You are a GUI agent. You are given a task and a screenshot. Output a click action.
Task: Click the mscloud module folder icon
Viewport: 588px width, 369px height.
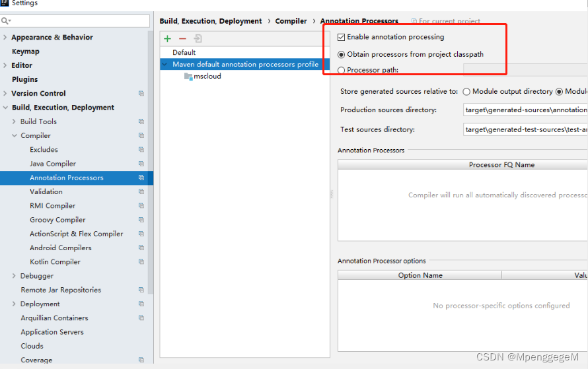188,77
